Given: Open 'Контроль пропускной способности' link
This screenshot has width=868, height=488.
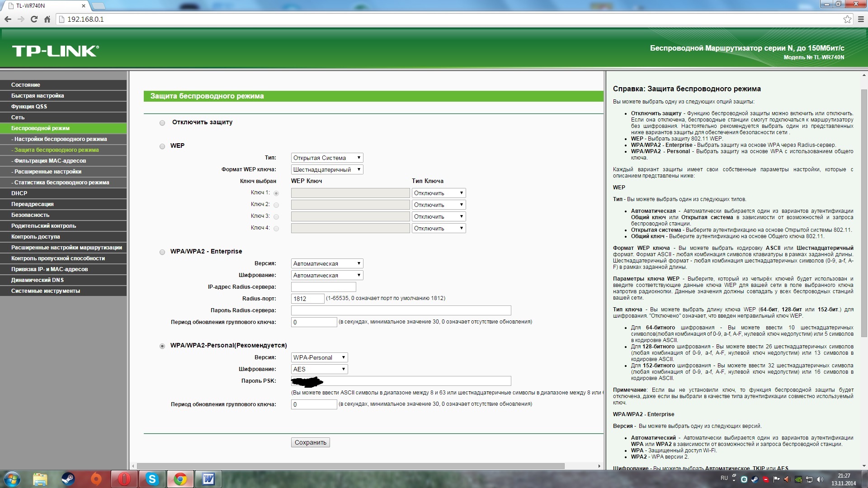Looking at the screenshot, I should (x=63, y=258).
